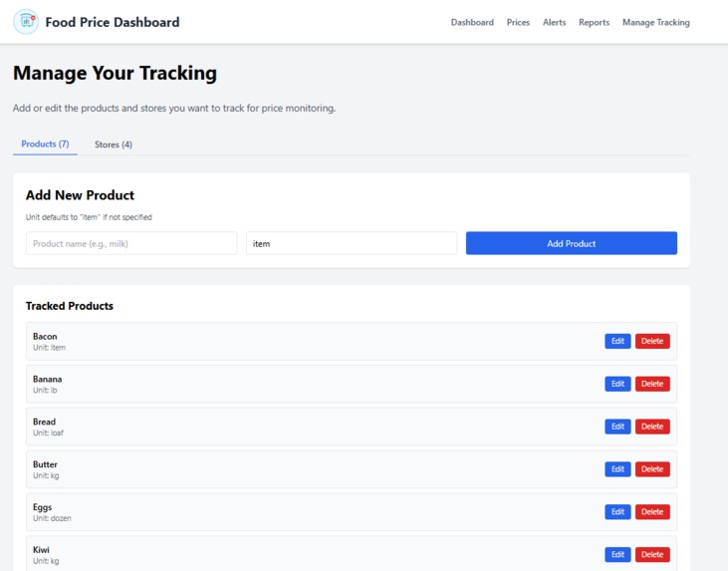Click the 'Unit: lb' label
The image size is (728, 571).
[45, 391]
